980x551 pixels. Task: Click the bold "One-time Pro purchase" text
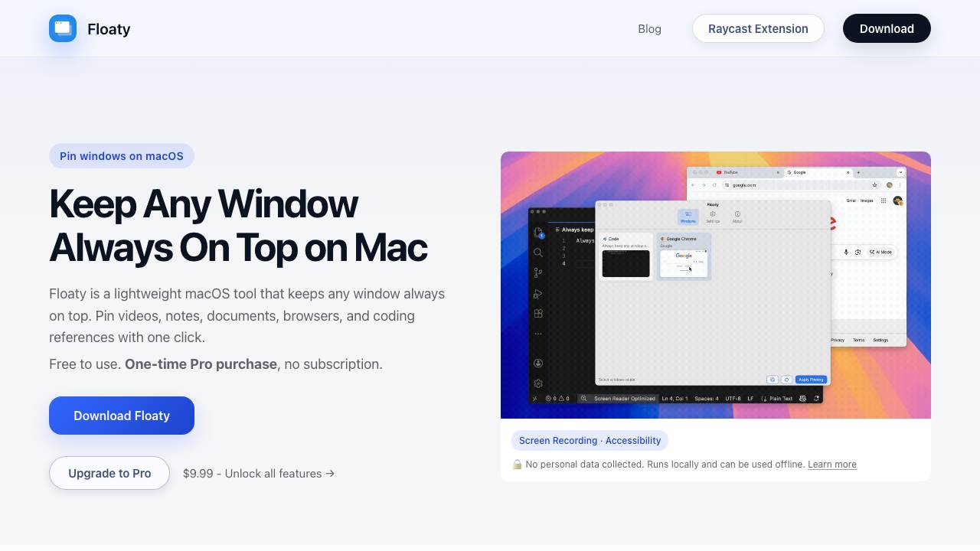(201, 364)
